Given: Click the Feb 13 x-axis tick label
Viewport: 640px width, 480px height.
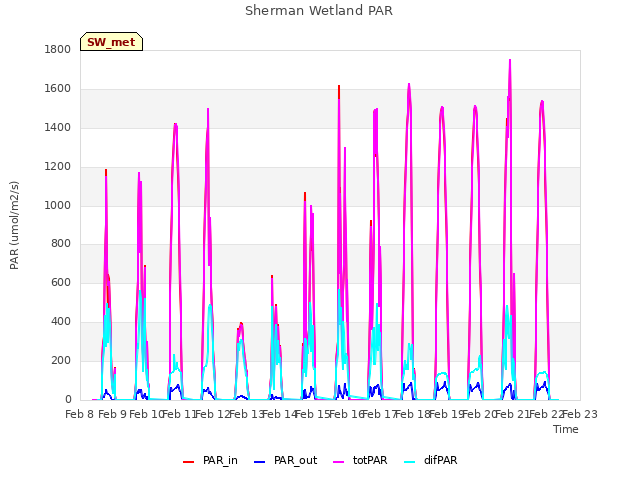Looking at the screenshot, I should pyautogui.click(x=245, y=414).
